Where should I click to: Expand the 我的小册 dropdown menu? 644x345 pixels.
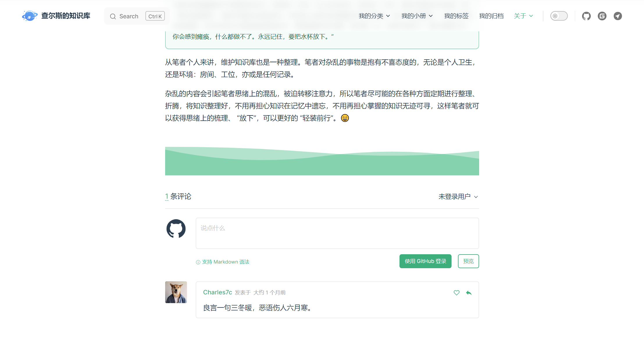[x=417, y=16]
